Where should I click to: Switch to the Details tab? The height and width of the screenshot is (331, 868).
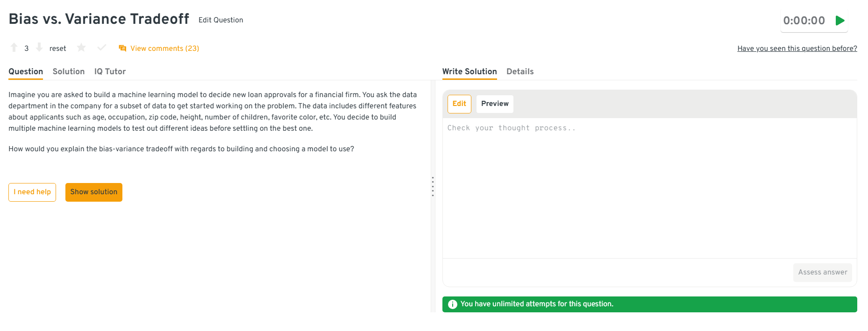pos(520,71)
